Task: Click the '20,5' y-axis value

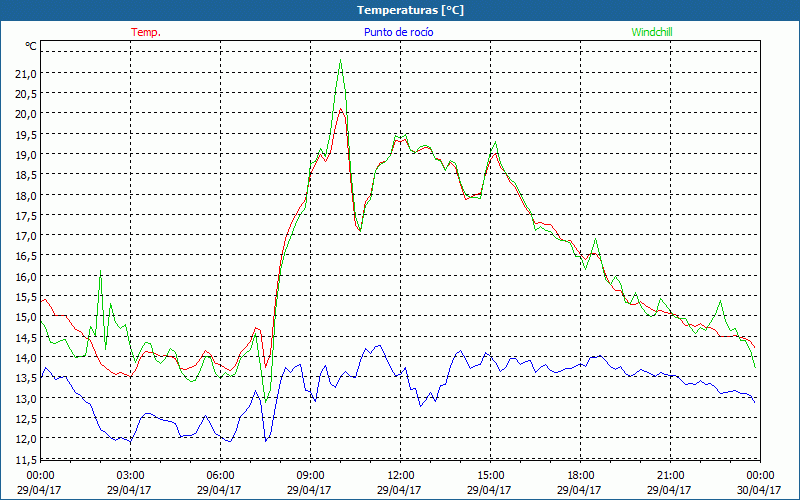Action: (x=26, y=94)
